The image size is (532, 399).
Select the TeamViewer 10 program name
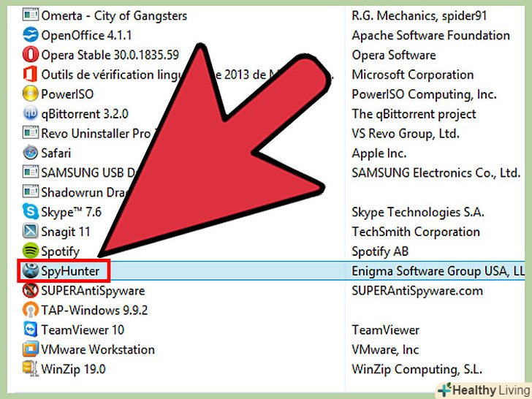pyautogui.click(x=83, y=330)
